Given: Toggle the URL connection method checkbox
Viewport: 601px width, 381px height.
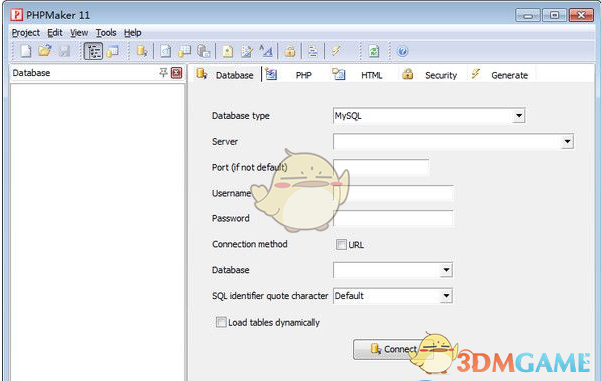Looking at the screenshot, I should (x=341, y=245).
